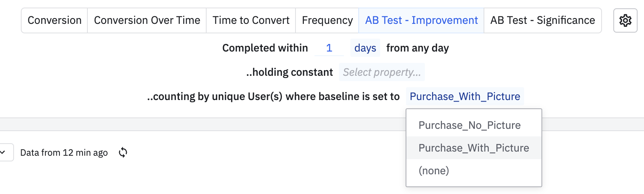This screenshot has height=194, width=644.
Task: Pick Purchase_With_Picture in the dropdown list
Action: [x=474, y=148]
